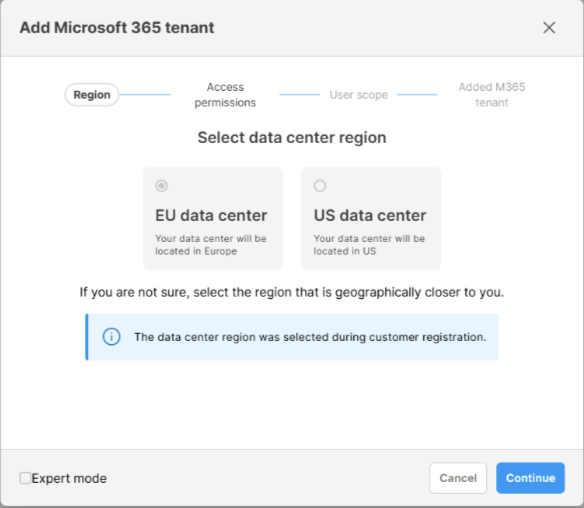Click the blue info icon in notice
Image resolution: width=584 pixels, height=508 pixels.
click(x=111, y=337)
